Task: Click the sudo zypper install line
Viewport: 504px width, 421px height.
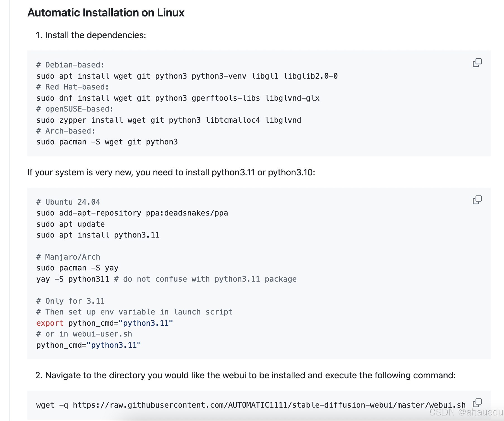Action: pyautogui.click(x=169, y=120)
